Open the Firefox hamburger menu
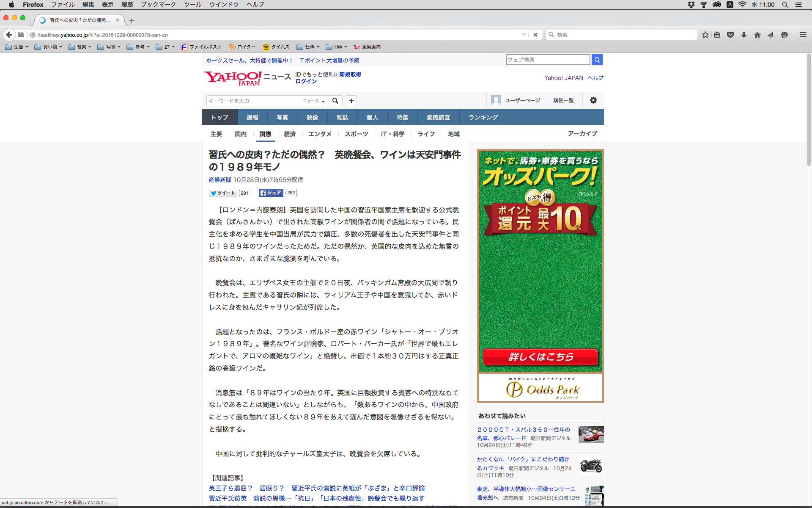Screen dimensions: 812x508 803,35
